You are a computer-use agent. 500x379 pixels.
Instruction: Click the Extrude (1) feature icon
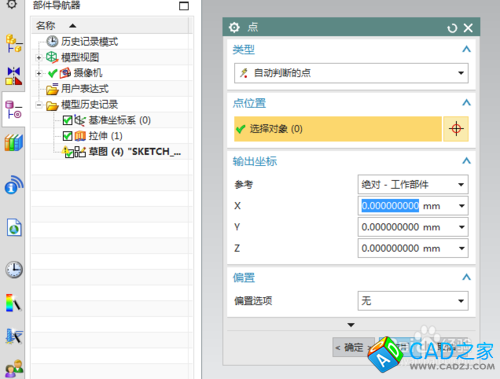pyautogui.click(x=80, y=136)
